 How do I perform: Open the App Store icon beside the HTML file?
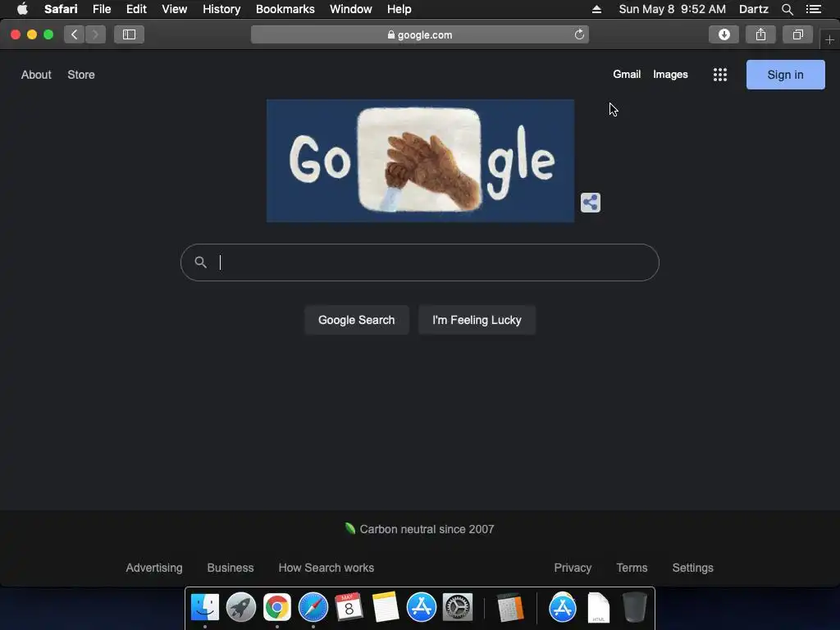[563, 607]
